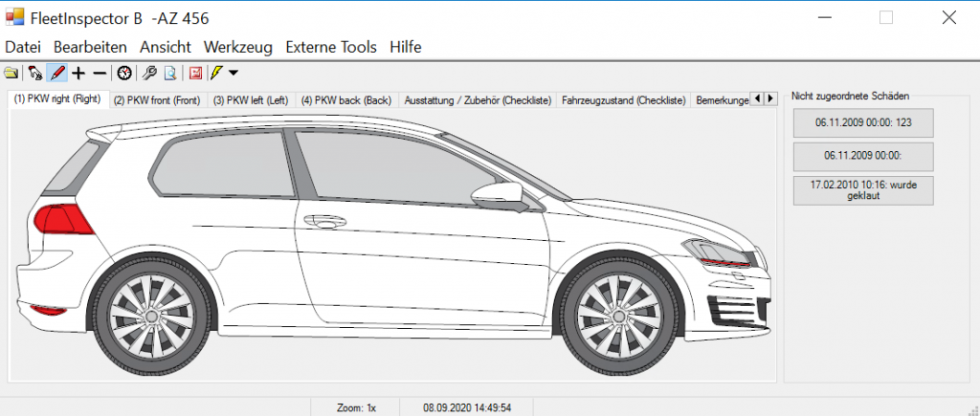
Task: Switch to (2) PKW front tab
Action: pyautogui.click(x=157, y=100)
